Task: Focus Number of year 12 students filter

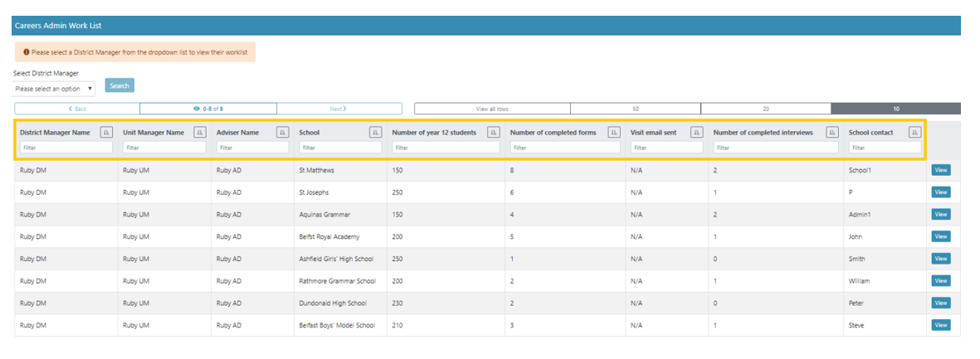Action: click(x=446, y=148)
